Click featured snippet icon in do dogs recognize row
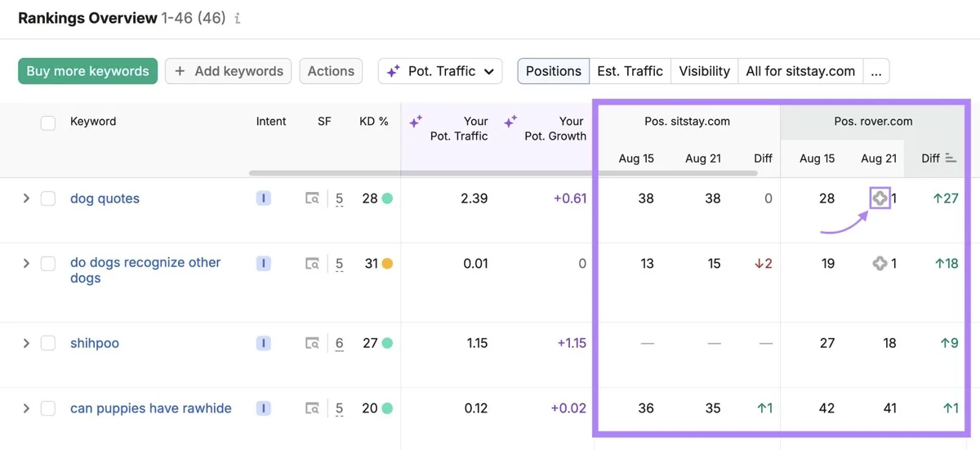The image size is (980, 450). 880,263
